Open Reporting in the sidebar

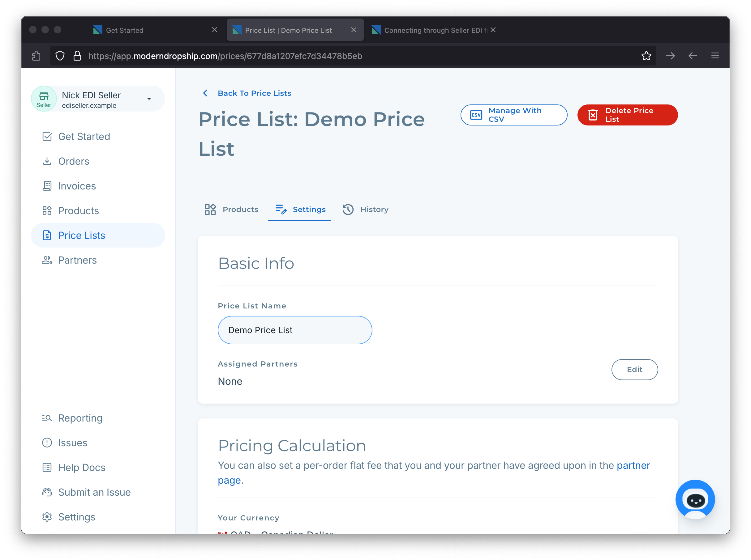point(98,418)
